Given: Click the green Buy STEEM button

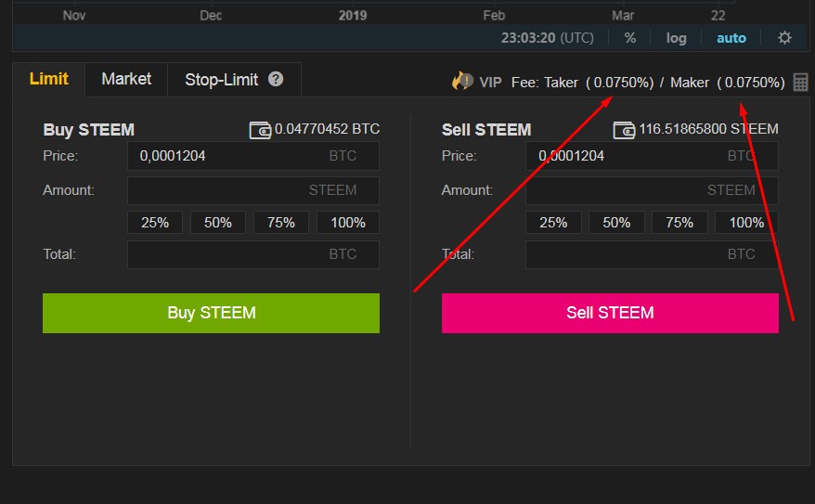Looking at the screenshot, I should click(x=211, y=313).
